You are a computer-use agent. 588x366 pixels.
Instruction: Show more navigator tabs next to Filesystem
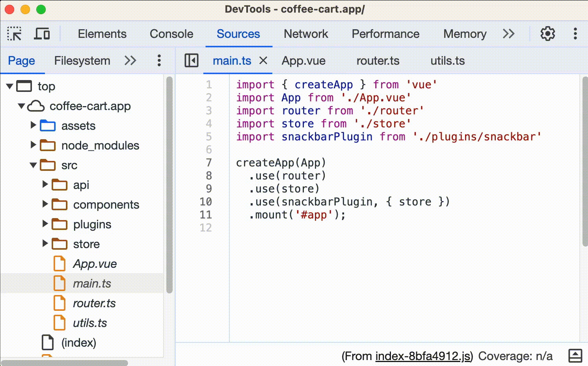pyautogui.click(x=130, y=61)
